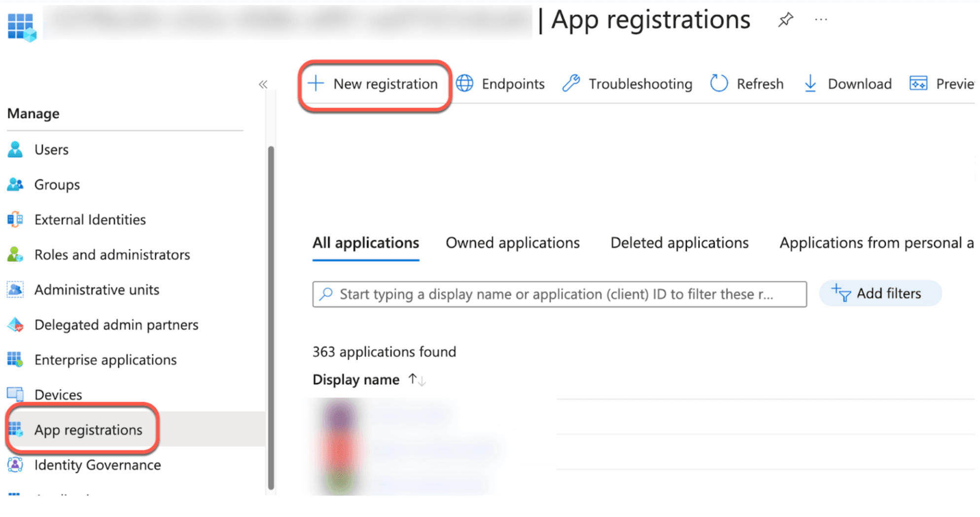Click the Delegated admin partners icon
Viewport: 980px width, 517px height.
[x=15, y=325]
